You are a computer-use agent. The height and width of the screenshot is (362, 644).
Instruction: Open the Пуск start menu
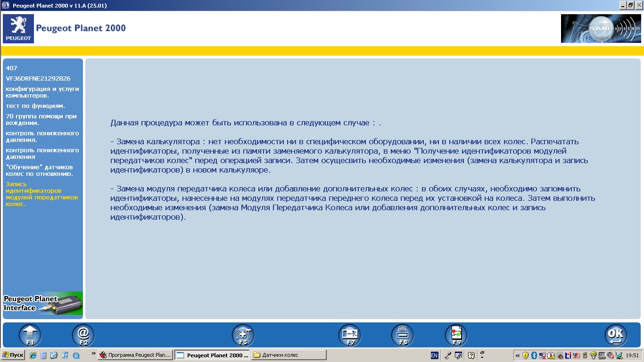coord(13,355)
